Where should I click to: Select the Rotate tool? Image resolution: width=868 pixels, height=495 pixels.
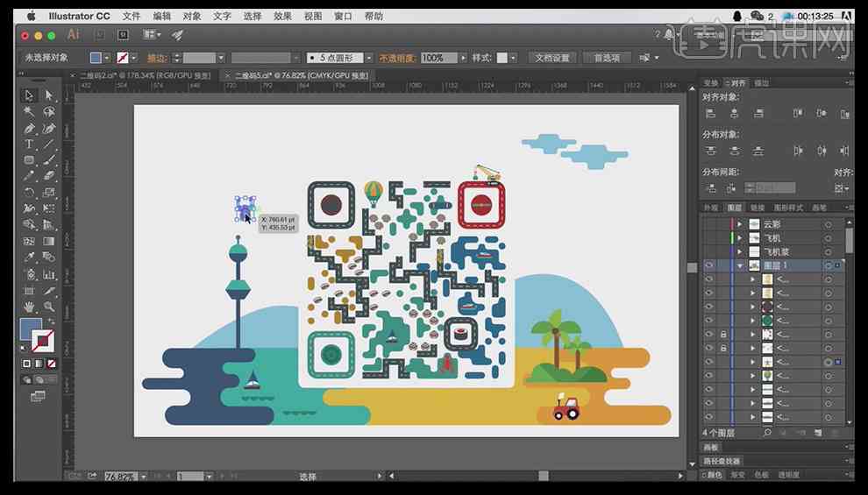coord(29,193)
